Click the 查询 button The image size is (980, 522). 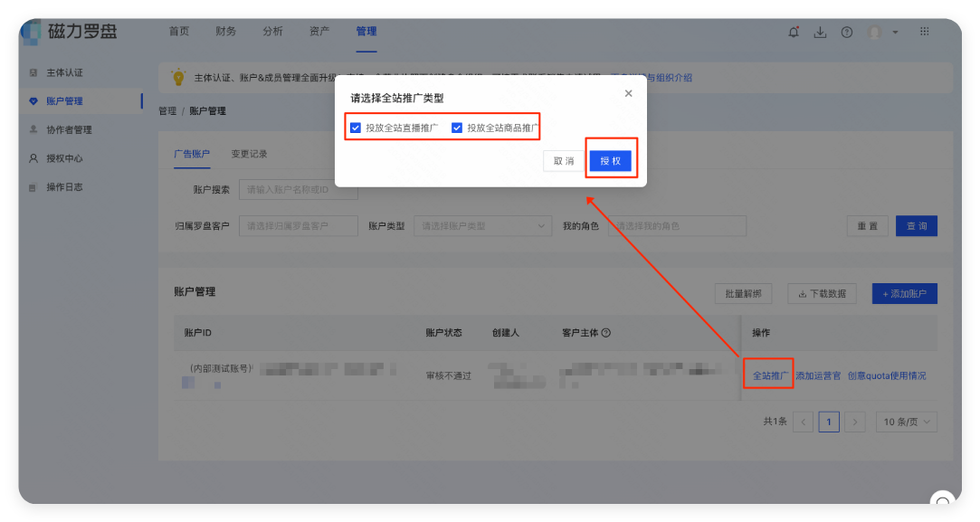click(917, 225)
